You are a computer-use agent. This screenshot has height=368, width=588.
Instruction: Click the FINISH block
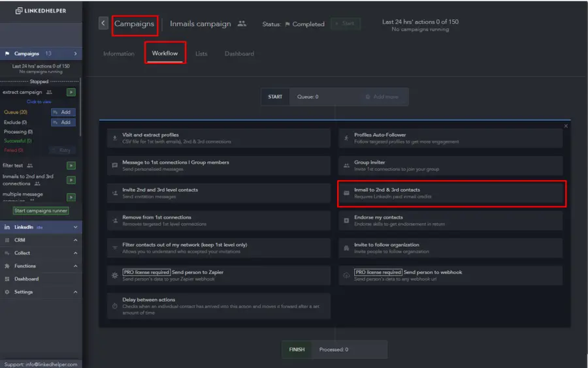(297, 349)
